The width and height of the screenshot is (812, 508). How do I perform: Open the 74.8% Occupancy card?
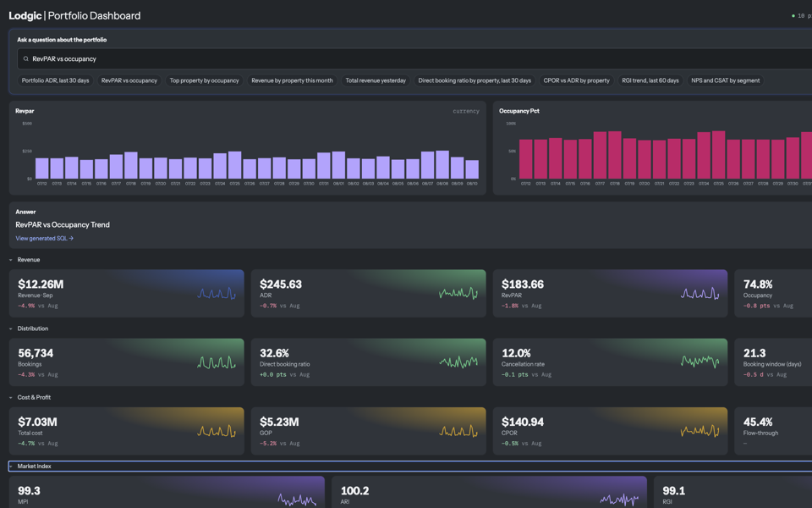point(773,294)
